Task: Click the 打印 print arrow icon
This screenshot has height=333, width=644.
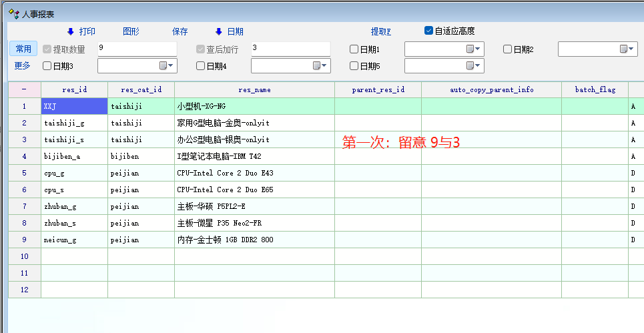Action: tap(71, 31)
